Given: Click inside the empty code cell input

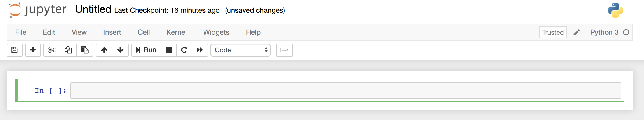Looking at the screenshot, I should [346, 90].
